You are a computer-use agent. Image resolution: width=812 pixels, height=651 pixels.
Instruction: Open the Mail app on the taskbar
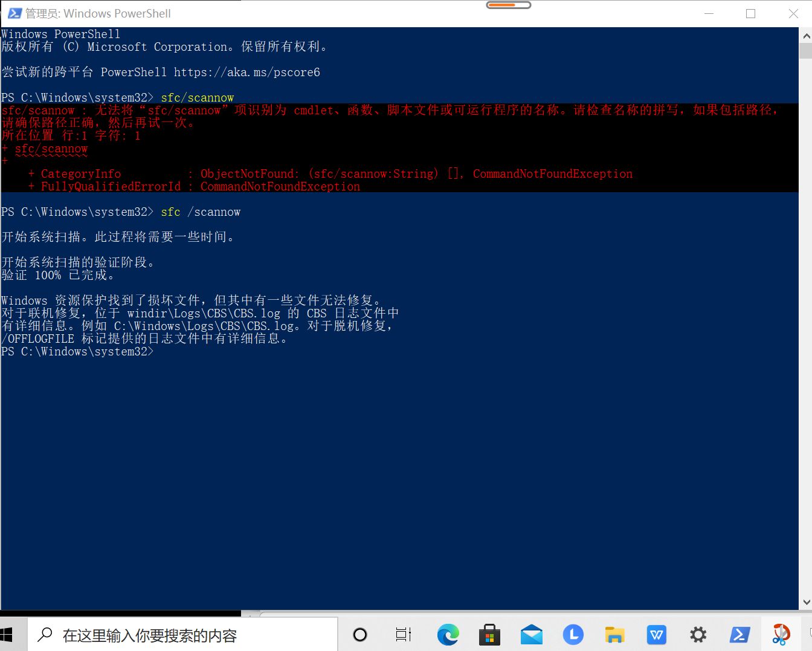coord(532,635)
